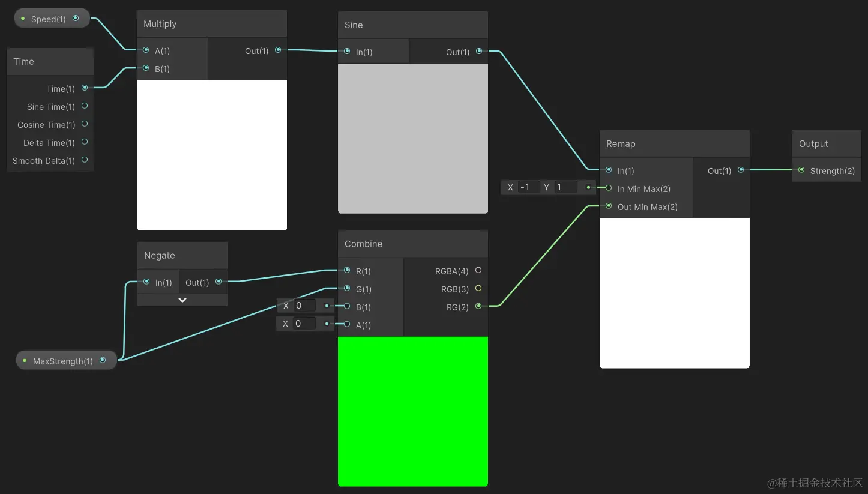Screen dimensions: 868x494
Task: Click Negate node Out(1) port
Action: (219, 282)
